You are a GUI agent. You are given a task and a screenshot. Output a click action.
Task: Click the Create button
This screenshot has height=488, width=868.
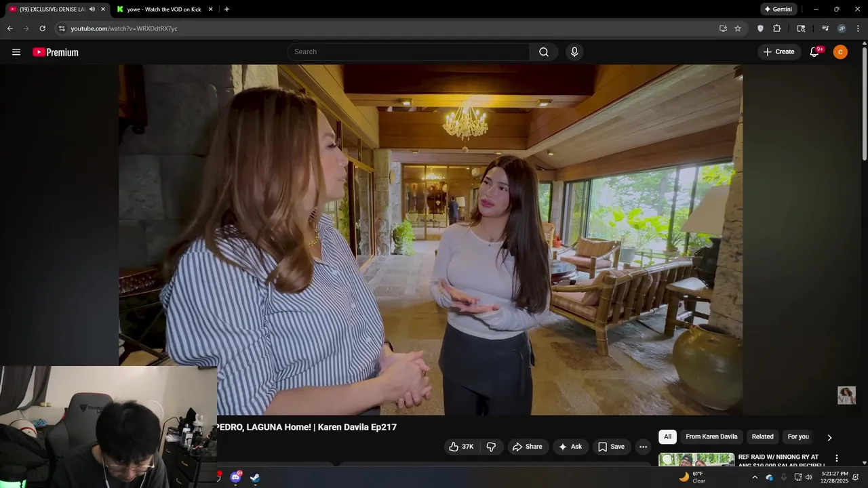779,52
